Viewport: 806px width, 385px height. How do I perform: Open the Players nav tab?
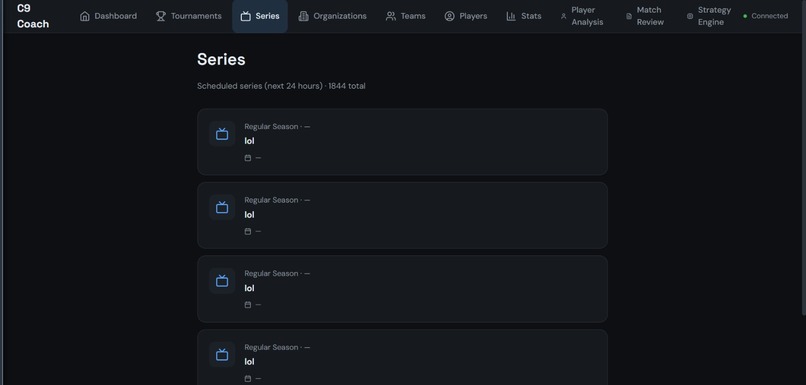[x=465, y=16]
